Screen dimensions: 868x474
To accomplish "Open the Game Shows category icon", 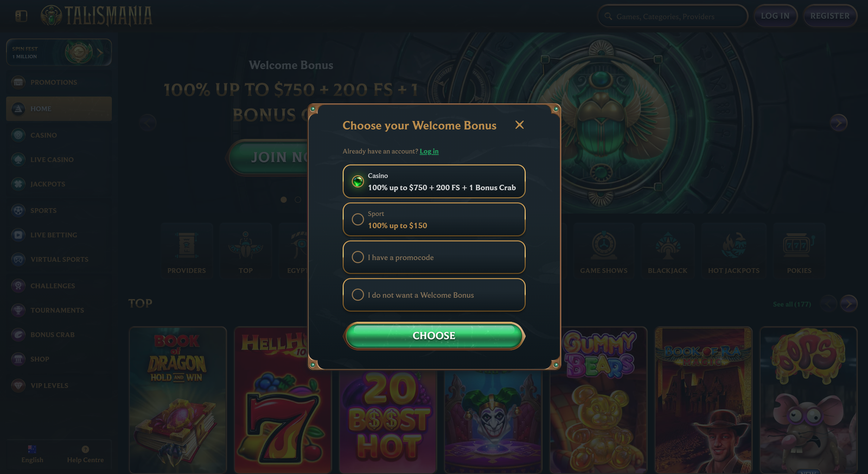I will pos(604,245).
